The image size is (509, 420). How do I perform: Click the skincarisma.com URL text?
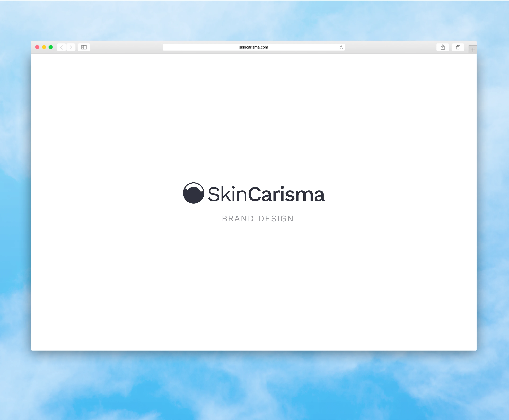point(253,47)
